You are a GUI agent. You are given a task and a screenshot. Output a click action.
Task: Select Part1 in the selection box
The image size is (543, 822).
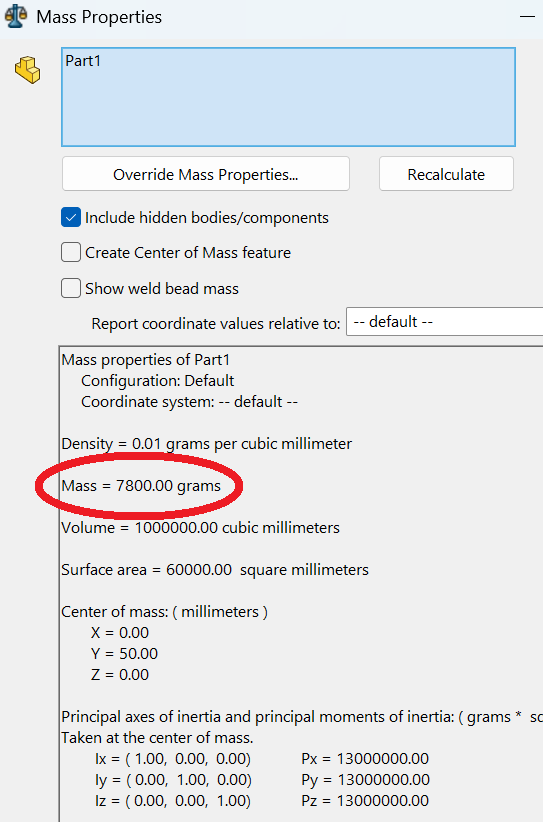(83, 61)
